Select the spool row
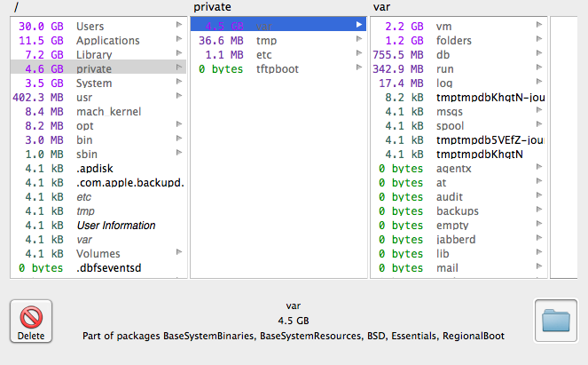588x365 pixels. (459, 126)
